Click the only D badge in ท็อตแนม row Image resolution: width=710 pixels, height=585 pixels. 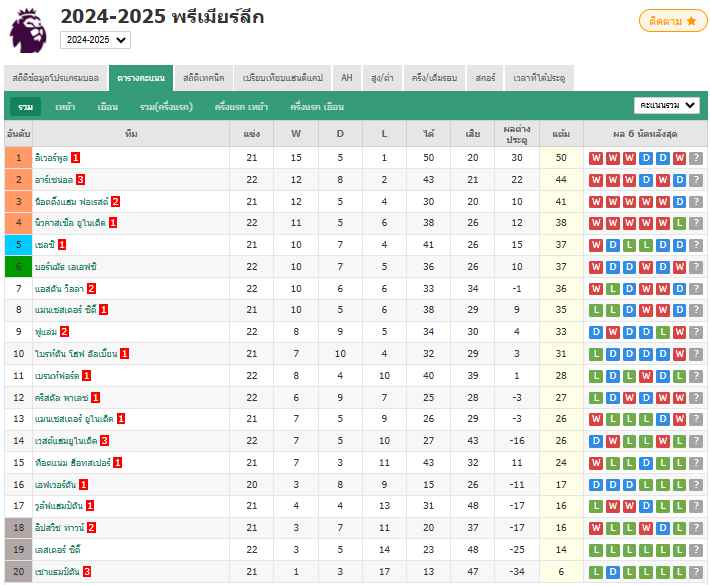[x=646, y=463]
